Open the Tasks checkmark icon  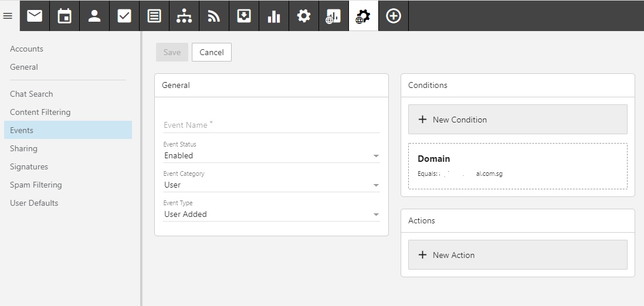[124, 16]
